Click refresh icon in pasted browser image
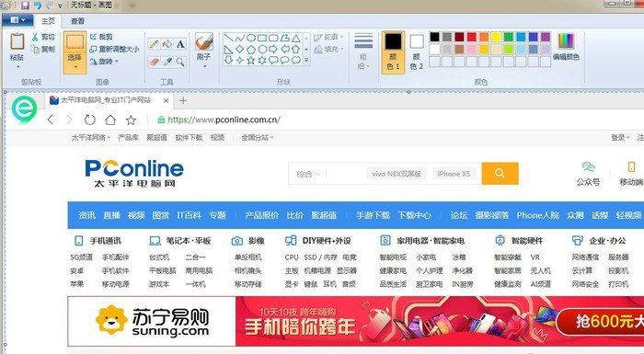Screen dimensions: 644x354 point(89,120)
